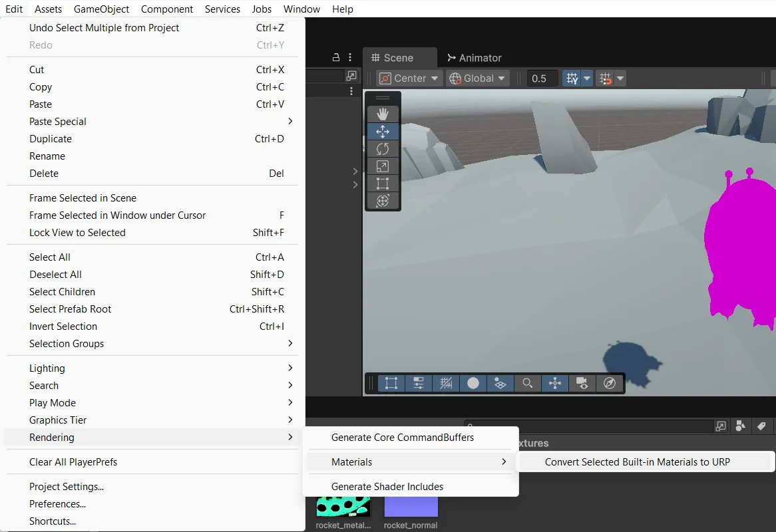Open grid visibility dropdown arrow
The width and height of the screenshot is (776, 532).
click(587, 78)
